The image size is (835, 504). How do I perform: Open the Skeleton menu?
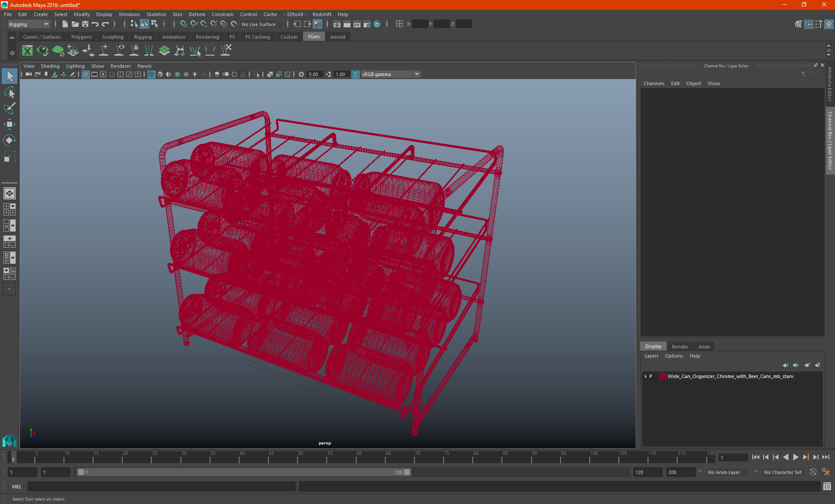[x=156, y=14]
